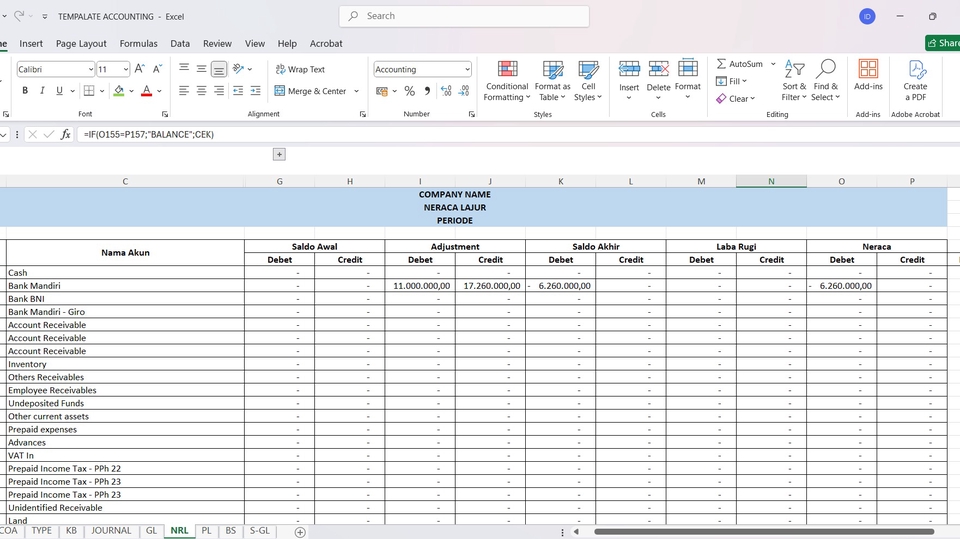Toggle italic formatting
The image size is (960, 539).
42,91
